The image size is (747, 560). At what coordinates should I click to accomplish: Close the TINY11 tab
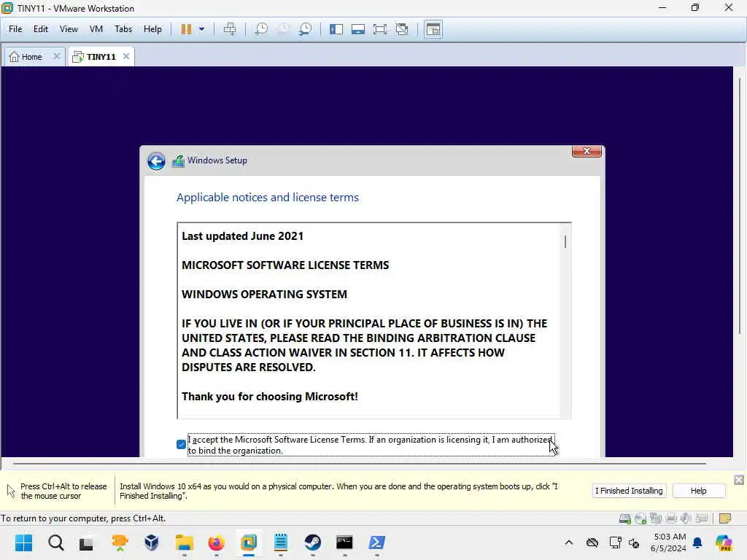(126, 56)
